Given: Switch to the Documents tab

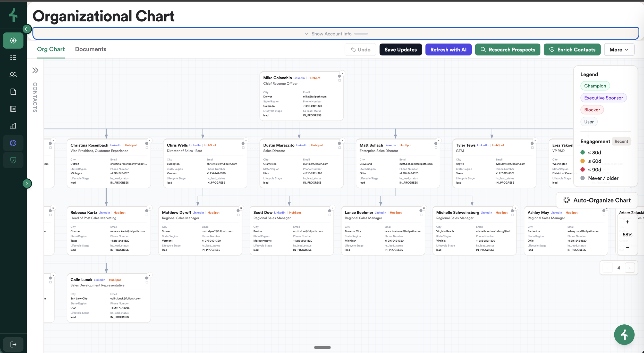Looking at the screenshot, I should point(91,49).
